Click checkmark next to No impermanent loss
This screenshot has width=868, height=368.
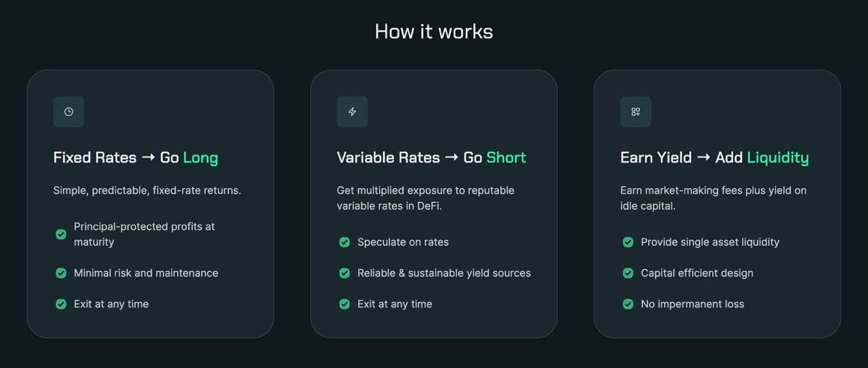tap(628, 304)
